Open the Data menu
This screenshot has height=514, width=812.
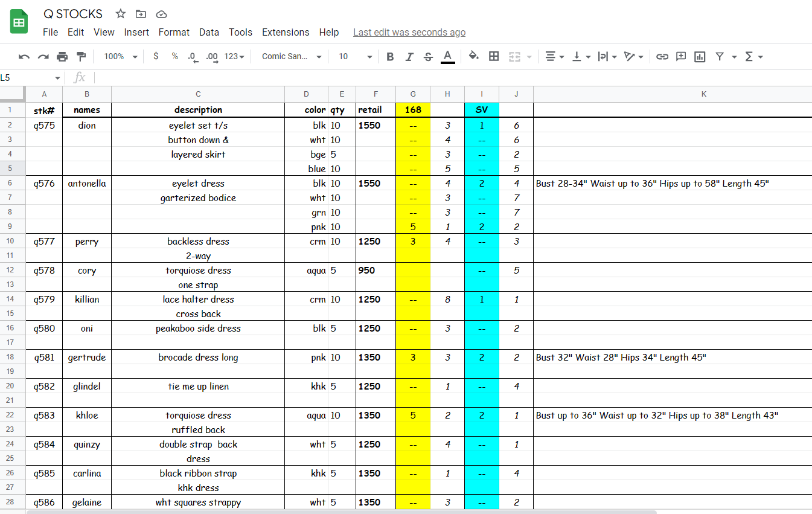click(209, 32)
